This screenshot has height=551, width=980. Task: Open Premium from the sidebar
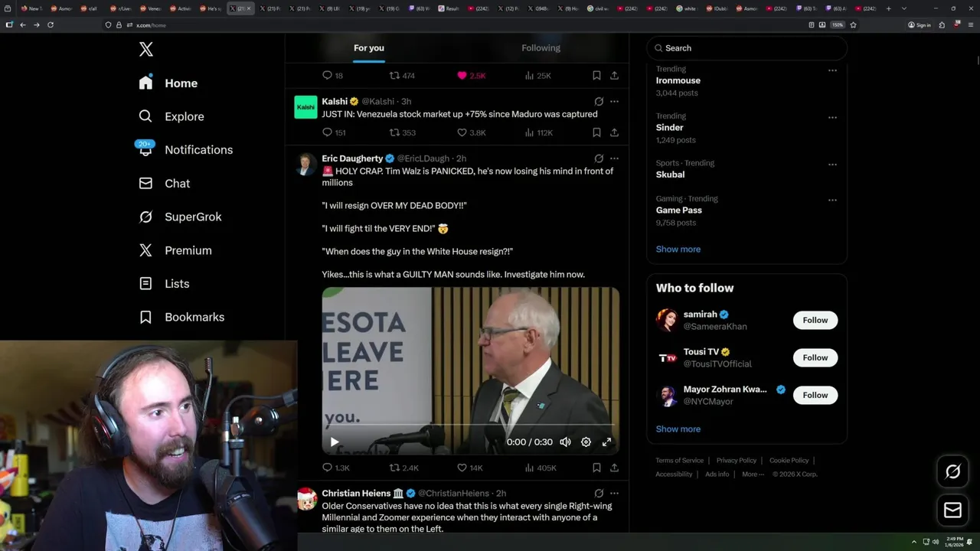click(x=175, y=250)
